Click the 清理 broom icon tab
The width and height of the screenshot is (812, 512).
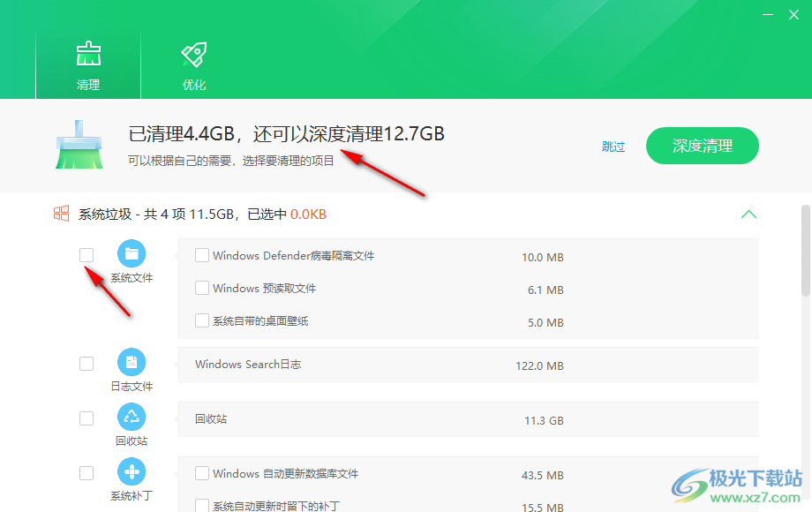[x=88, y=56]
